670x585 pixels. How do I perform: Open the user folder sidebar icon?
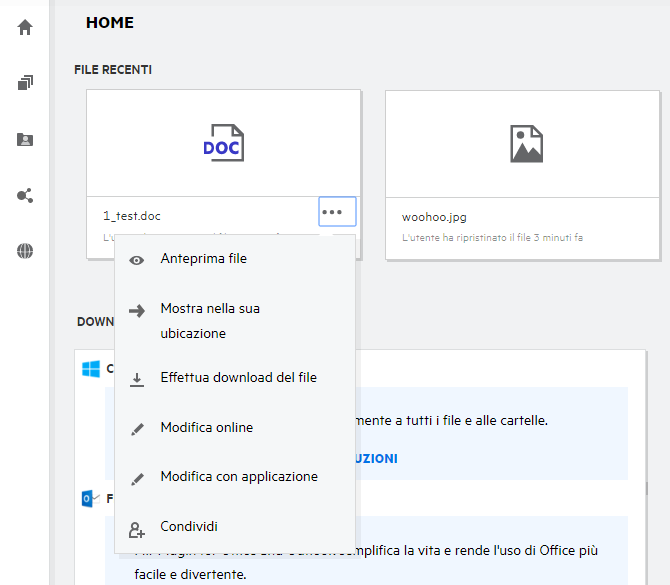point(25,140)
